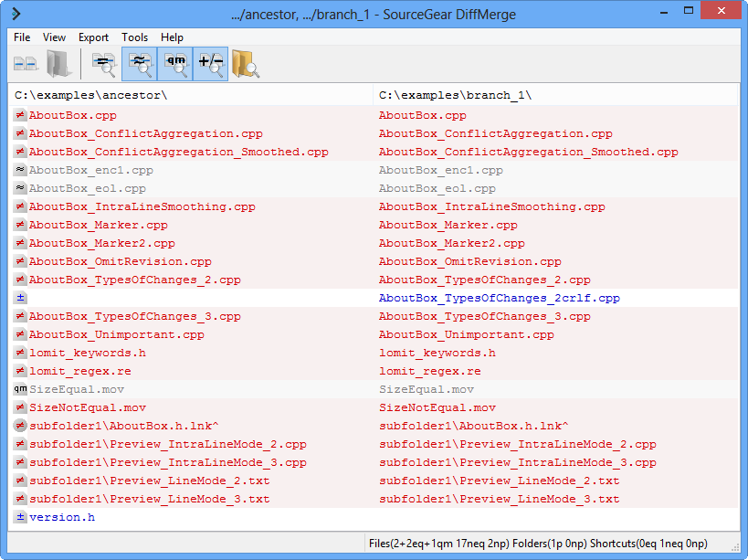This screenshot has height=560, width=748.
Task: Click the C:\examples\ancestor\ column header
Action: [x=90, y=95]
